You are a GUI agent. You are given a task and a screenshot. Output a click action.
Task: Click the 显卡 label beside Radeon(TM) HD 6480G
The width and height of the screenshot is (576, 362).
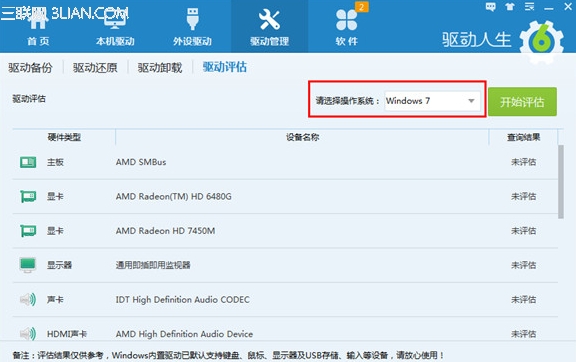click(55, 197)
